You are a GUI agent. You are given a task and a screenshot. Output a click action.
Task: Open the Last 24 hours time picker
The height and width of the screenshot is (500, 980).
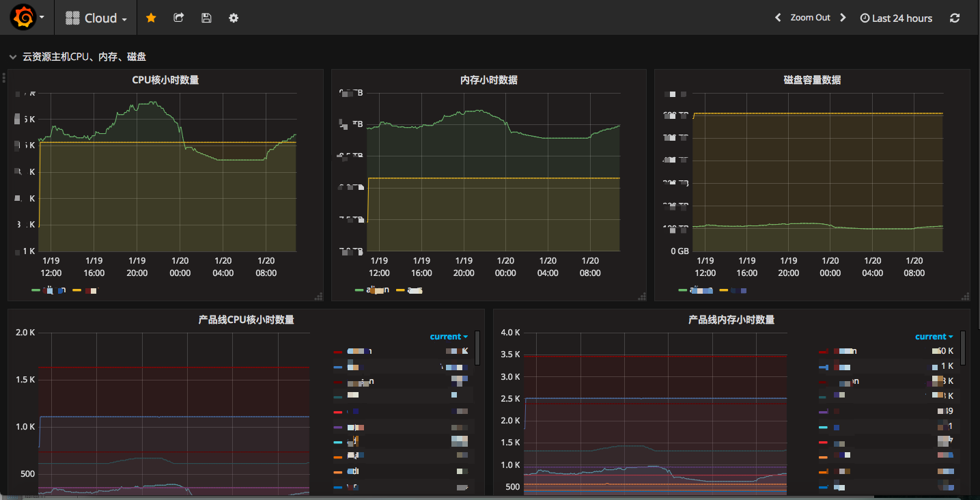pos(896,18)
